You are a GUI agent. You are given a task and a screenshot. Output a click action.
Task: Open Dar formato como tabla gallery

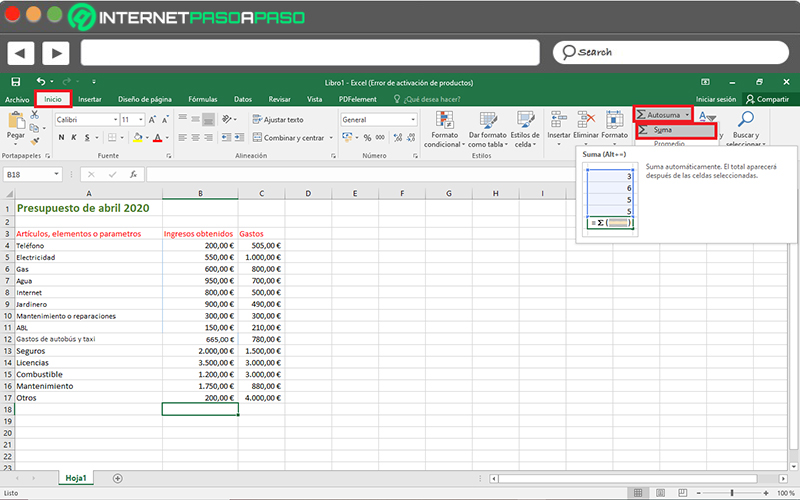(x=488, y=130)
